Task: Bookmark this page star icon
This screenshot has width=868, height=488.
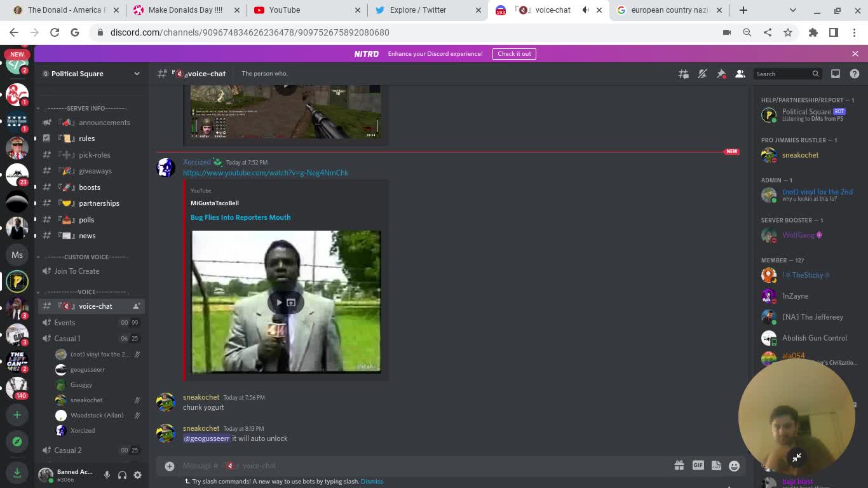Action: point(788,32)
